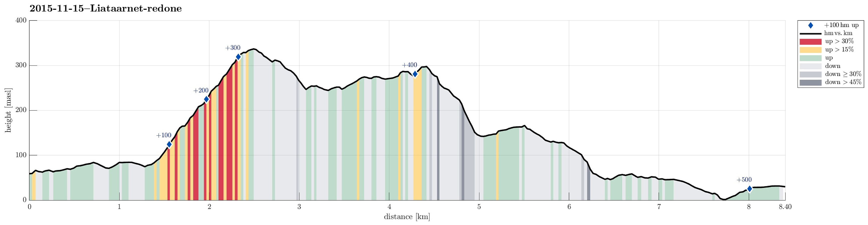Viewport: 868px width, 225px height.
Task: Click the +200 diamond marker
Action: coord(206,99)
